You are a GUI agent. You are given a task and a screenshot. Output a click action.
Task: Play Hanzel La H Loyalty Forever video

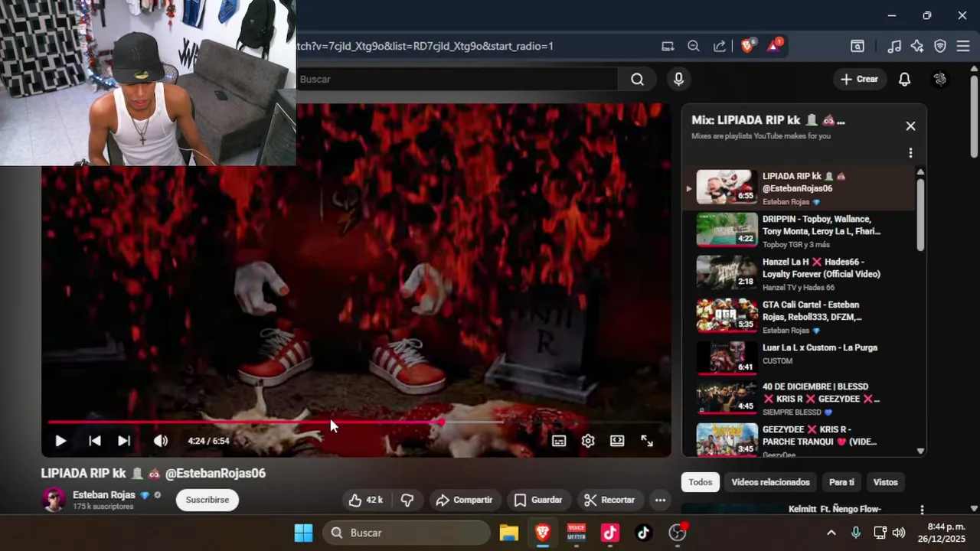pyautogui.click(x=799, y=273)
